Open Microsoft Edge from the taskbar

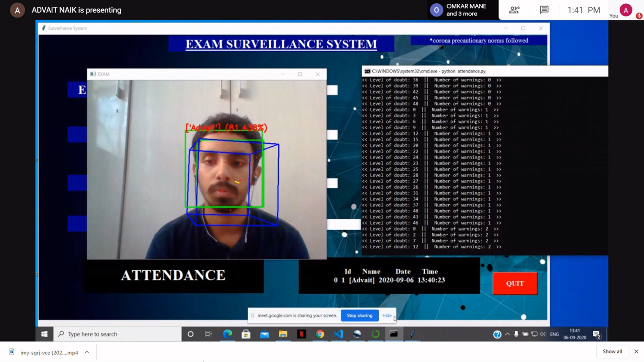227,334
